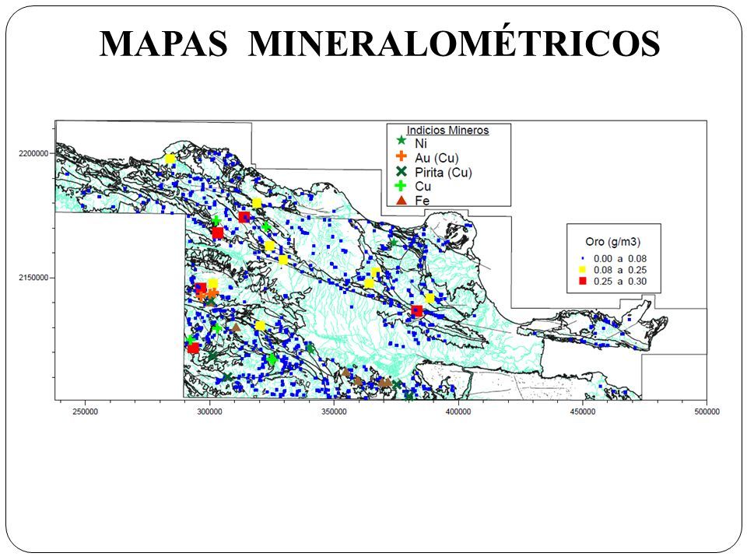This screenshot has height=560, width=747.
Task: Click the 2150000 y-axis label
Action: tap(33, 278)
